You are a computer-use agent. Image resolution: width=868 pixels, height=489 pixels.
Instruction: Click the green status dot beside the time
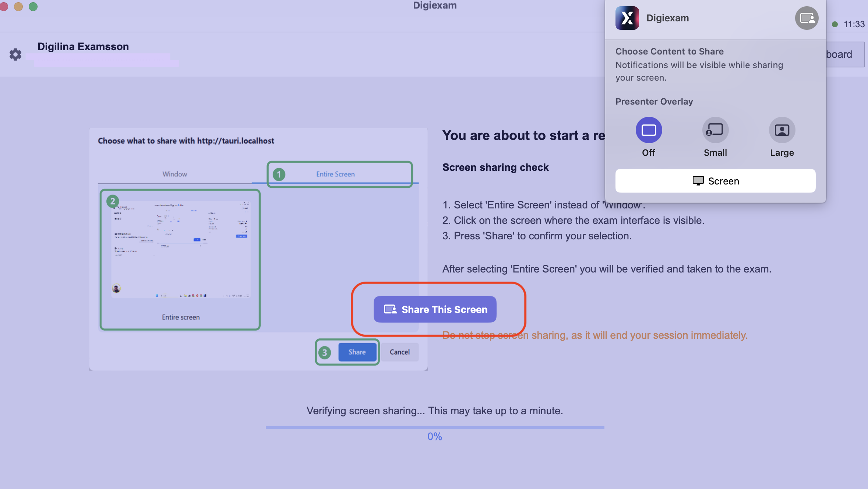[835, 24]
